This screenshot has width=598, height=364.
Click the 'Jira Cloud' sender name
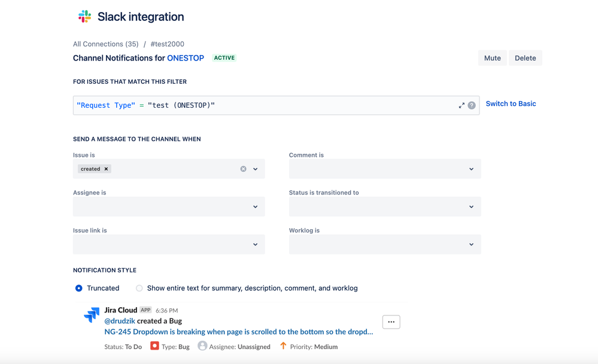click(x=121, y=310)
